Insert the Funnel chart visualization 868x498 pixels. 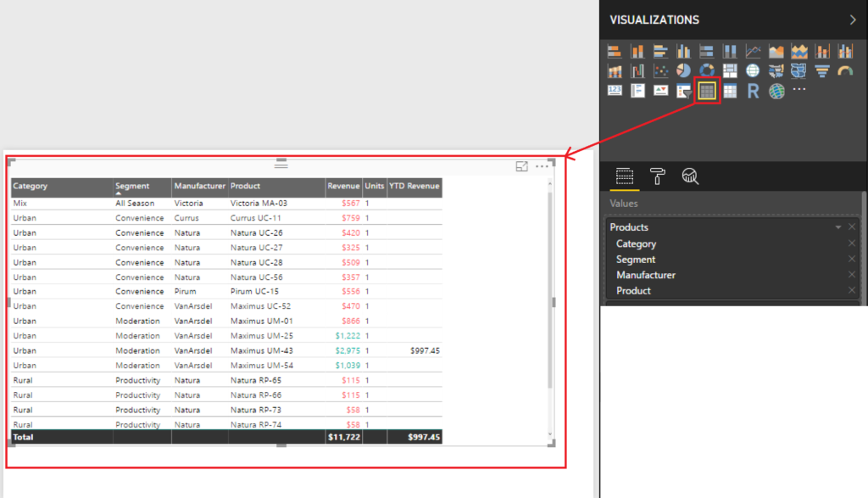[x=821, y=70]
